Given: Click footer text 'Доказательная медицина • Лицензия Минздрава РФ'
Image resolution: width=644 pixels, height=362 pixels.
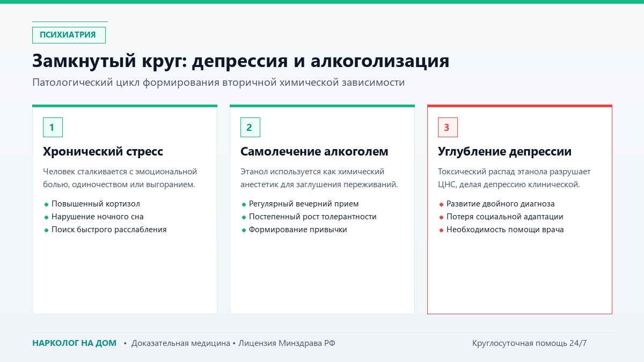Looking at the screenshot, I should pos(233,343).
